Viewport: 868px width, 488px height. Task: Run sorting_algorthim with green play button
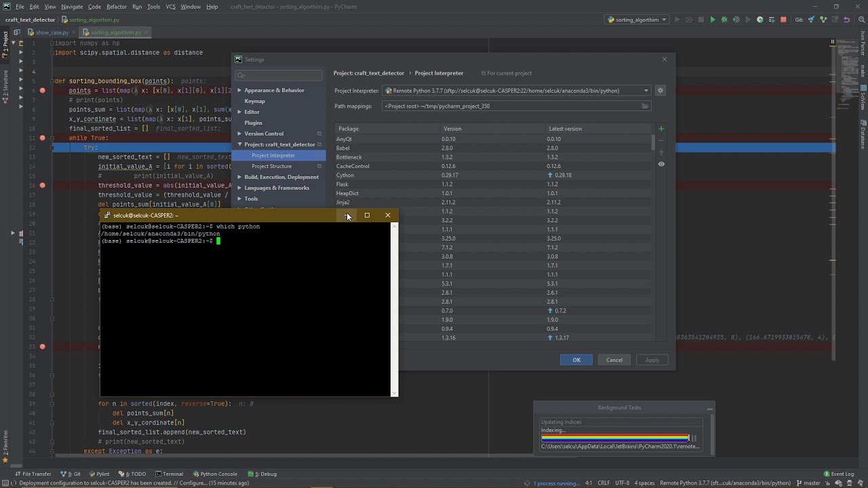[x=713, y=20]
